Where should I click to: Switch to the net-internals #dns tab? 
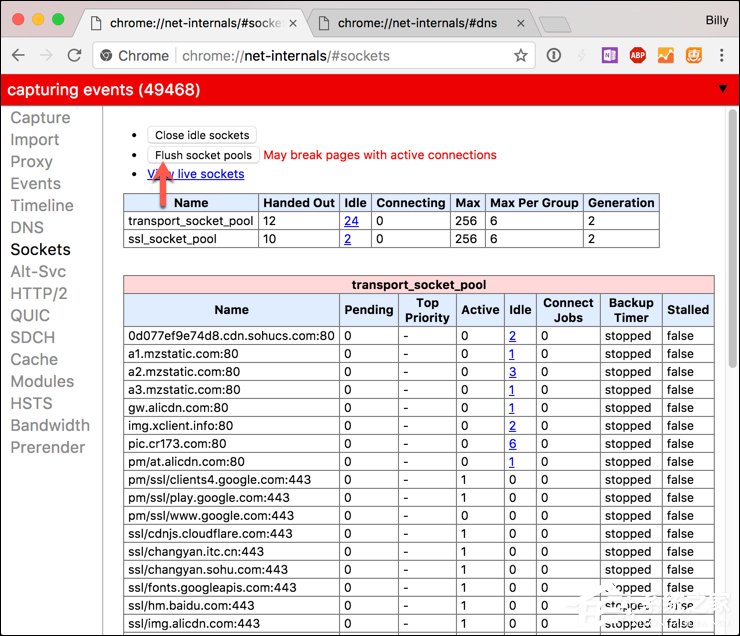(x=418, y=22)
